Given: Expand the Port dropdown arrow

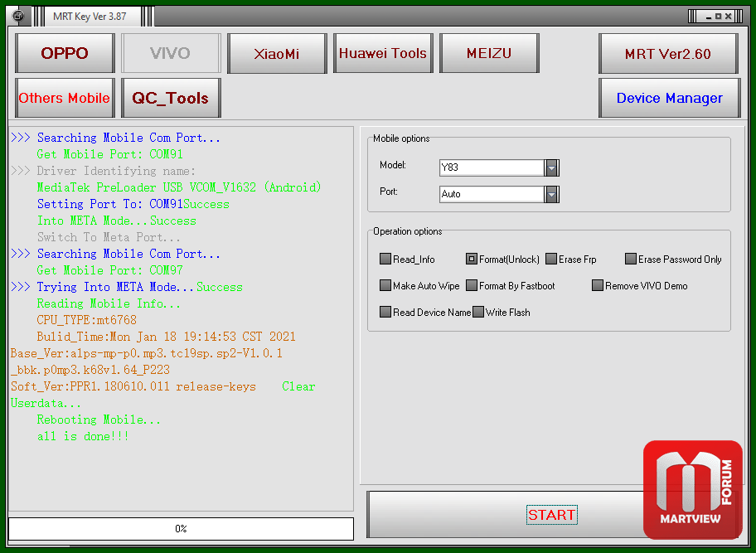Looking at the screenshot, I should pyautogui.click(x=551, y=194).
